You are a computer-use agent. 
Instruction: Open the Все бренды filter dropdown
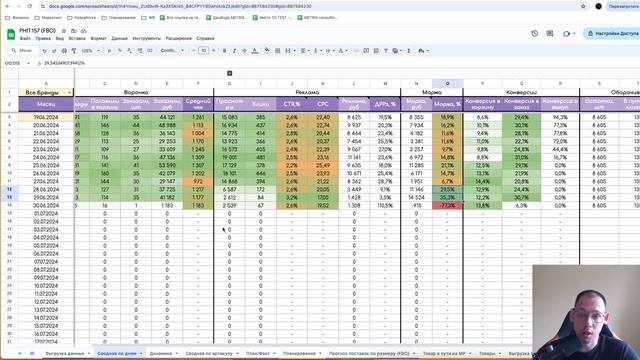pos(69,93)
